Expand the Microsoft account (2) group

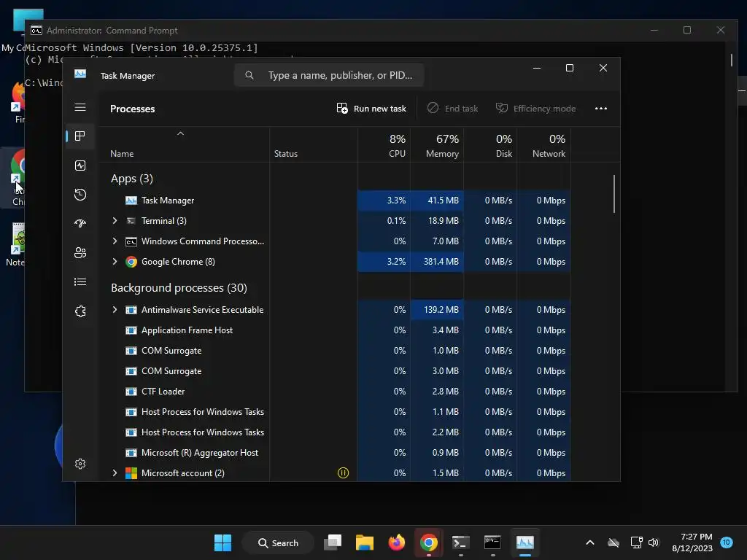tap(115, 472)
